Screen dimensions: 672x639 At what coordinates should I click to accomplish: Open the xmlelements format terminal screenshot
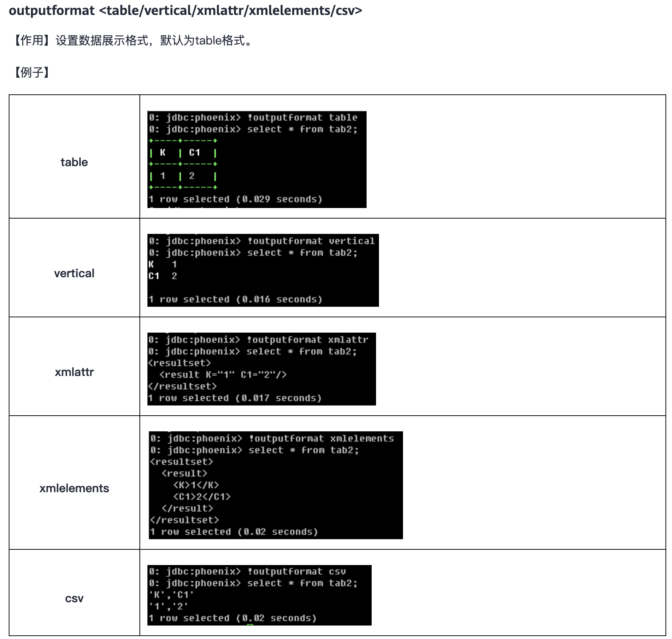point(276,485)
